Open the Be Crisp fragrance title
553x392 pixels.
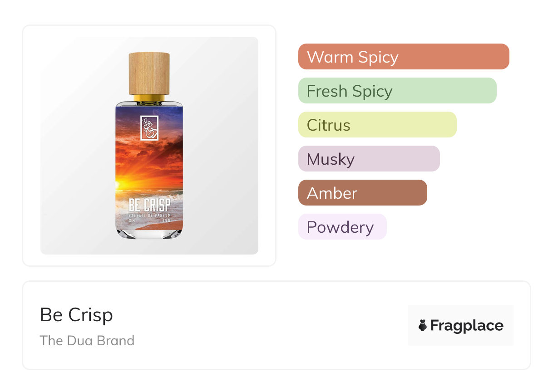(x=76, y=315)
